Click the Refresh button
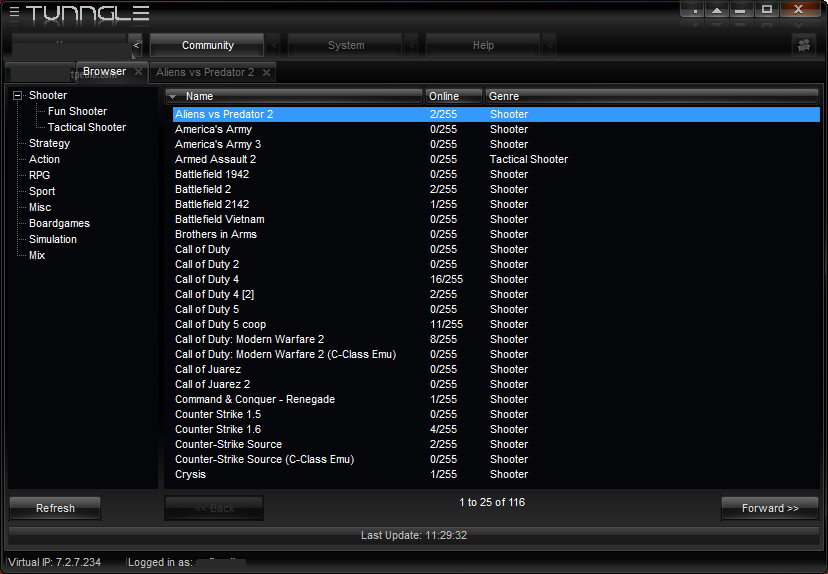This screenshot has width=828, height=574. pyautogui.click(x=55, y=508)
